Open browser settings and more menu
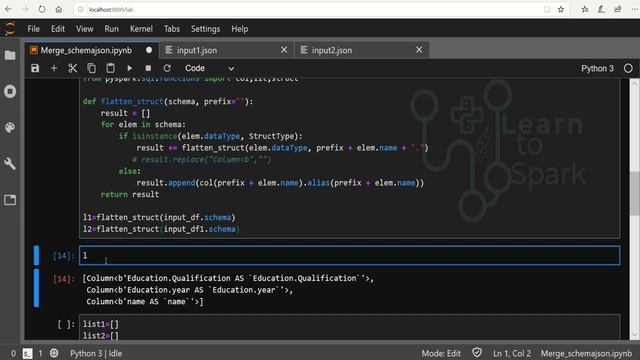The width and height of the screenshot is (640, 360). (635, 9)
